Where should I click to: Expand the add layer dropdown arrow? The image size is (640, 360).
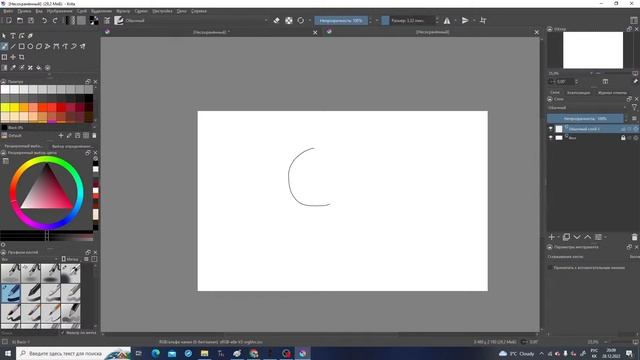pyautogui.click(x=559, y=237)
